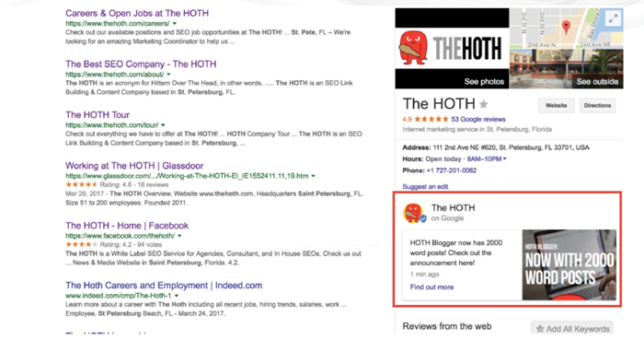Open Careers & Open Jobs at The HOTH result
The image size is (644, 351).
[137, 13]
